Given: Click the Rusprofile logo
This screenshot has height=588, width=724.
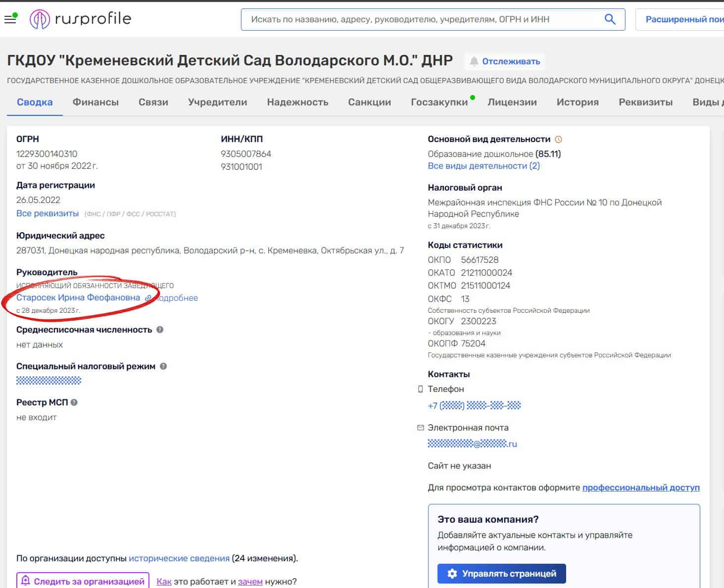Looking at the screenshot, I should [x=80, y=19].
